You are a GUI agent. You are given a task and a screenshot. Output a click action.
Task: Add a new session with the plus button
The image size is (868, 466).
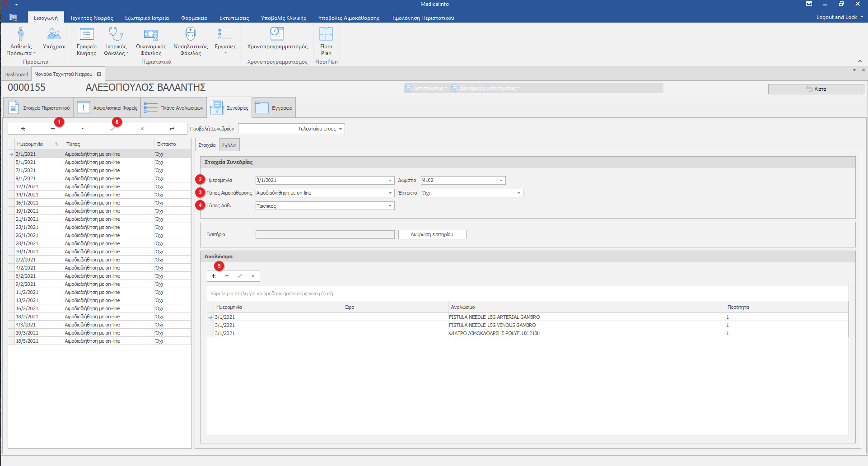pos(23,129)
